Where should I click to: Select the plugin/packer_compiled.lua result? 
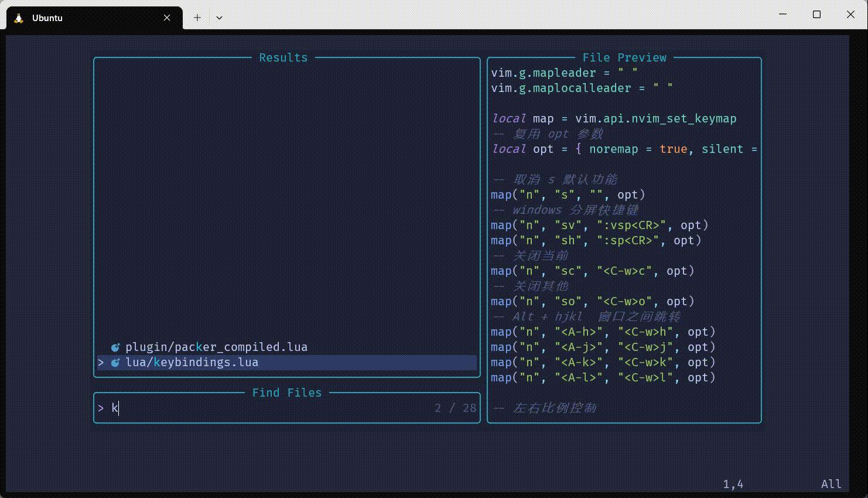[x=216, y=347]
